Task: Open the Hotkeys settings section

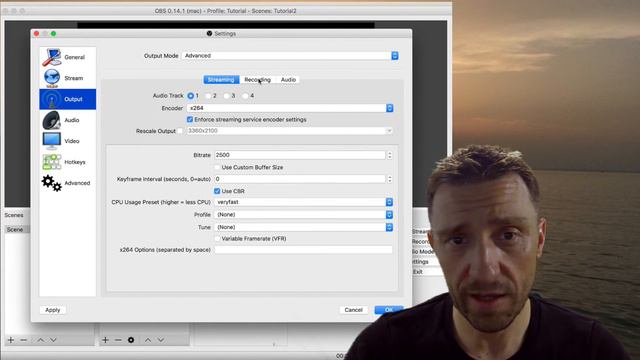Action: coord(67,162)
